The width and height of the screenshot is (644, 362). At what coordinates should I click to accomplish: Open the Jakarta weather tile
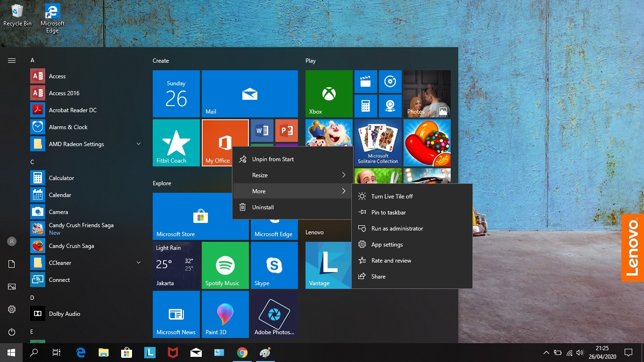coord(176,265)
